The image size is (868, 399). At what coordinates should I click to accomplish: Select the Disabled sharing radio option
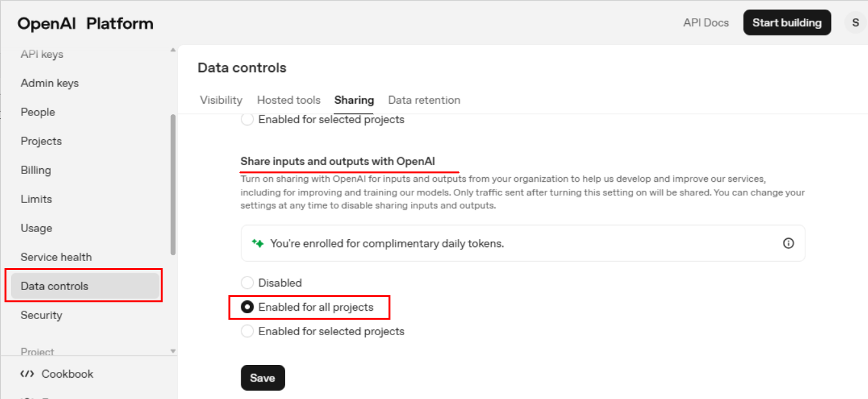247,283
